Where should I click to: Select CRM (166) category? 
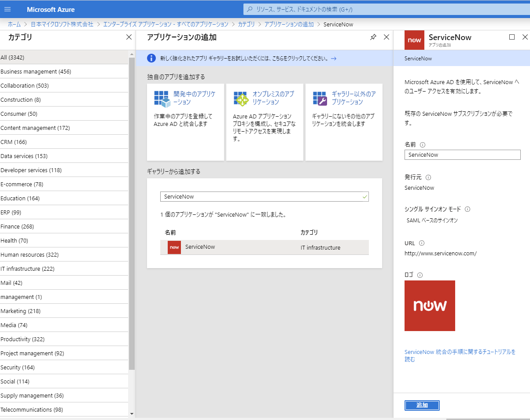[x=64, y=142]
